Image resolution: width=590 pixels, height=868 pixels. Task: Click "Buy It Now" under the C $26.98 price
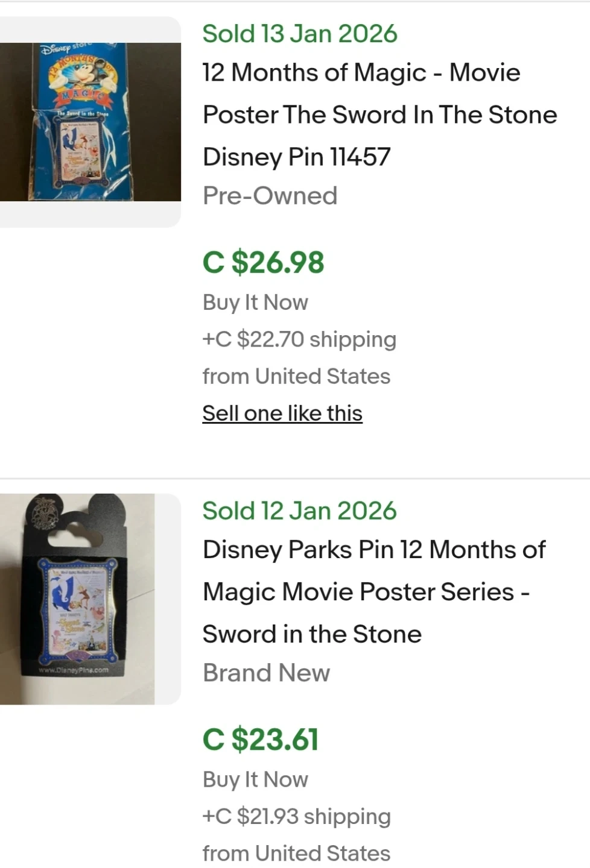tap(255, 302)
